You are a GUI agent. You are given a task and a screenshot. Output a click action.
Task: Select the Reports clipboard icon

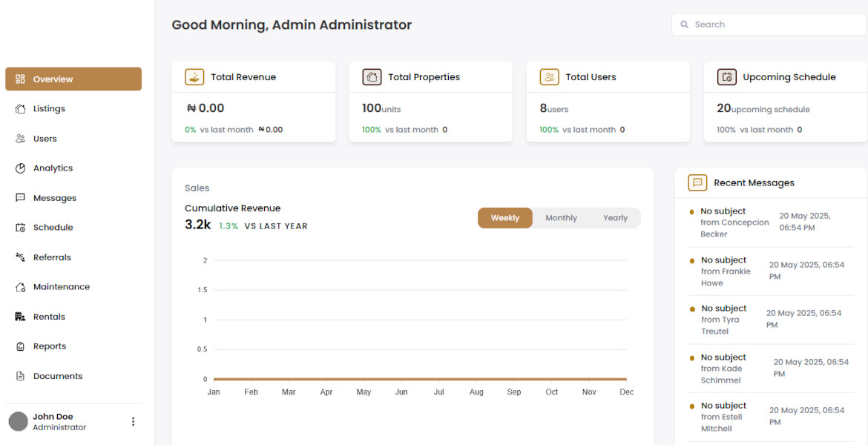coord(21,346)
